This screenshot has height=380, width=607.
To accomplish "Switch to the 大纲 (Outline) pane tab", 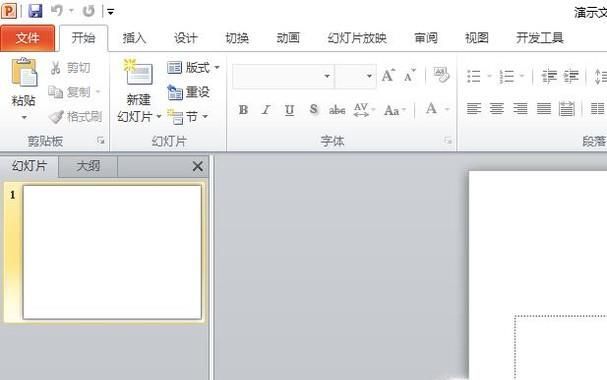I will pyautogui.click(x=88, y=166).
